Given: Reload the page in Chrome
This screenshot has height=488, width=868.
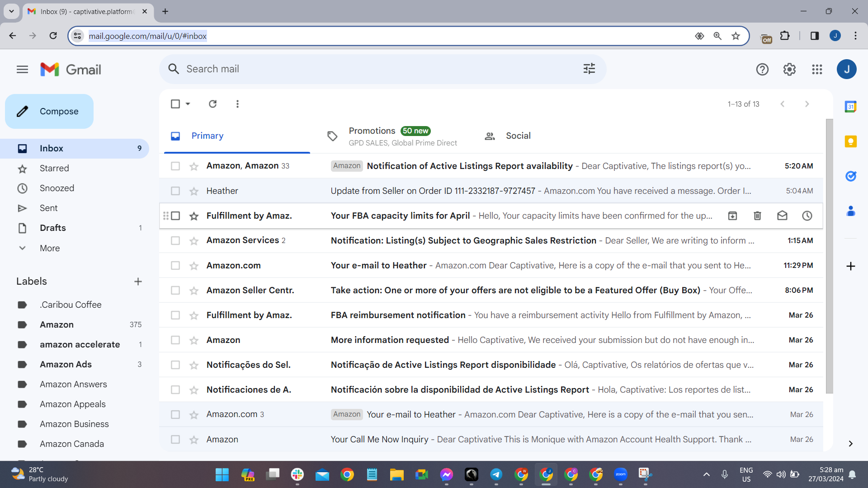Looking at the screenshot, I should (x=53, y=36).
